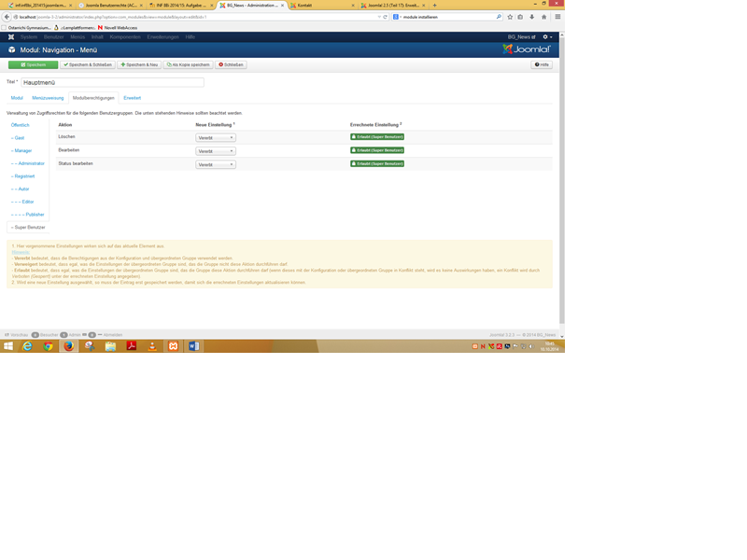747x560 pixels.
Task: Open the Ostarrichi Gymnasium bookmark
Action: pyautogui.click(x=26, y=28)
